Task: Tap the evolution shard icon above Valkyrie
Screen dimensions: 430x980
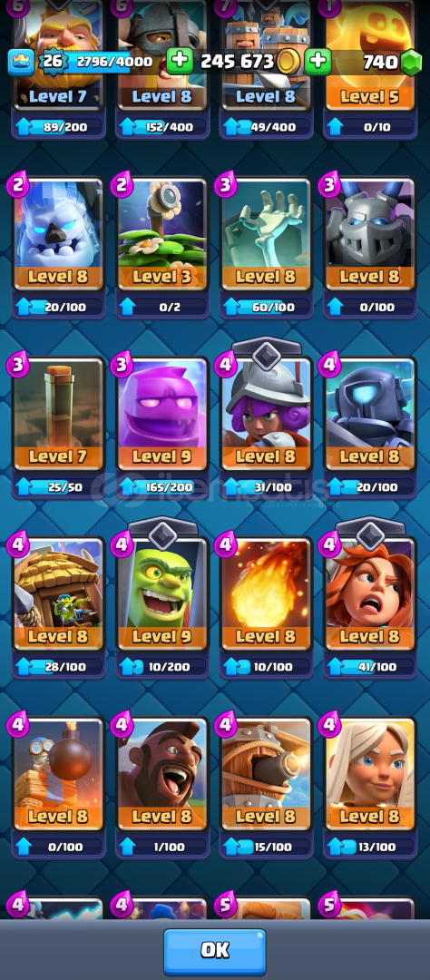Action: [370, 534]
